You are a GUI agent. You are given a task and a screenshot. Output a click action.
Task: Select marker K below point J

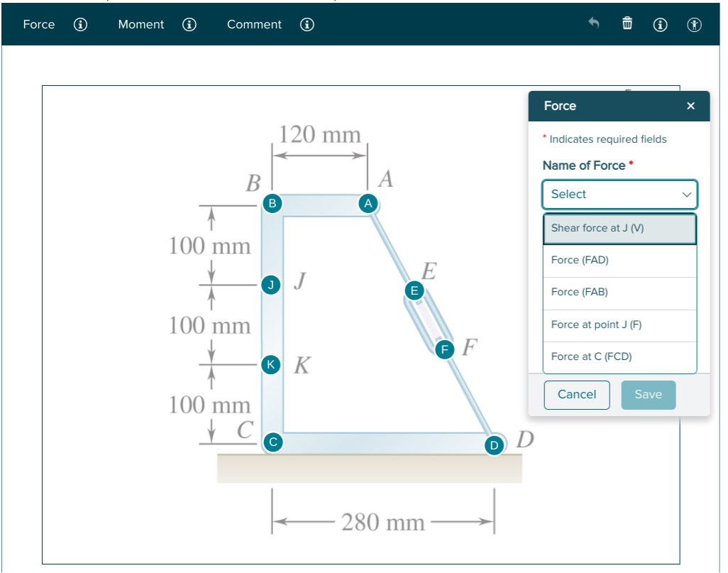click(270, 364)
